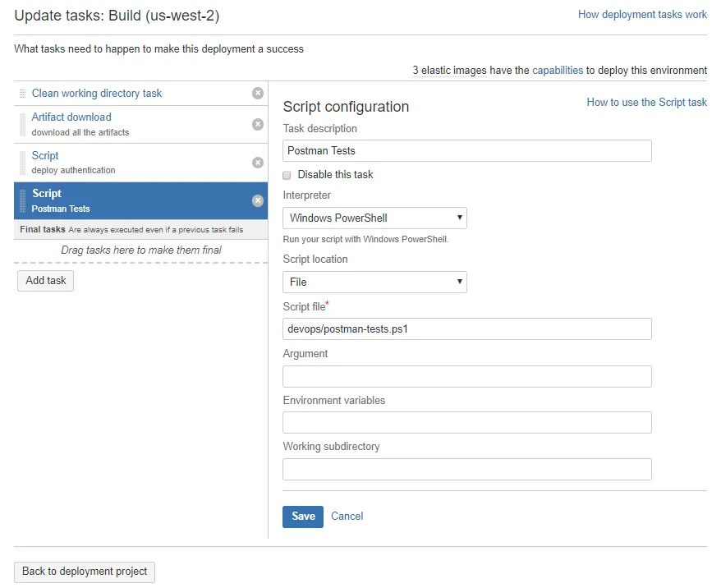Delete the Artifact download task
This screenshot has height=588, width=721.
[258, 124]
